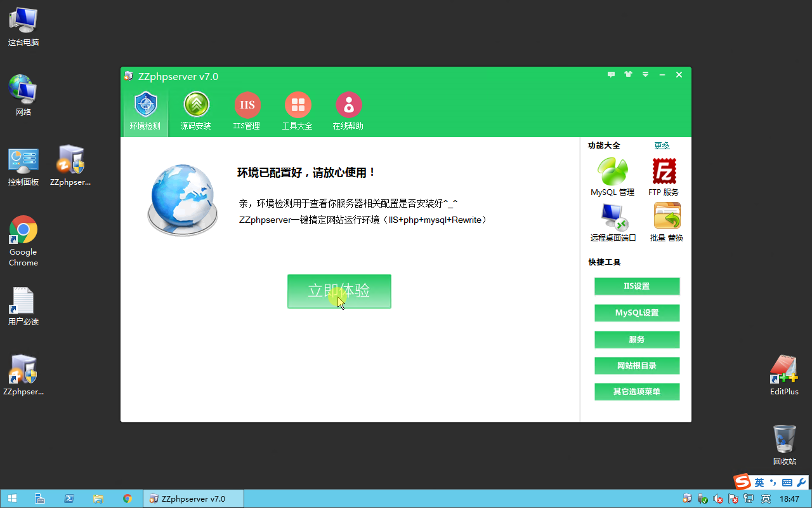
Task: Click the 立即体验 button
Action: click(x=339, y=291)
